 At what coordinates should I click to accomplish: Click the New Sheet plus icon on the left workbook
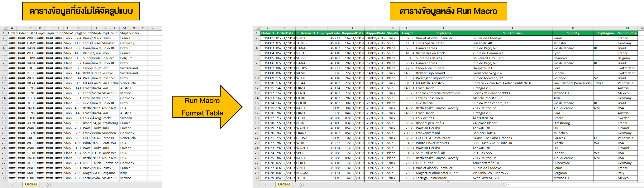(49, 184)
